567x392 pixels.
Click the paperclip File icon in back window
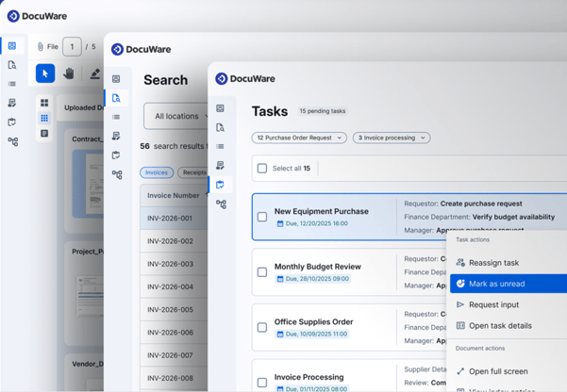(41, 46)
